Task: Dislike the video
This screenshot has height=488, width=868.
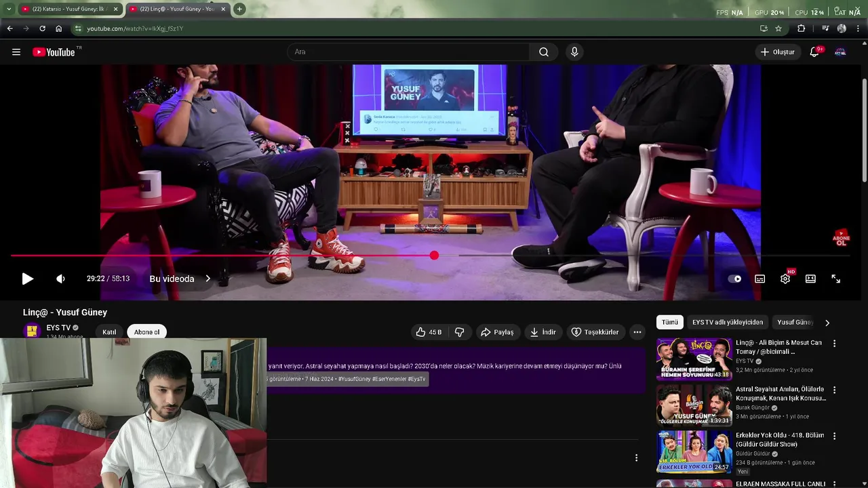Action: (459, 332)
